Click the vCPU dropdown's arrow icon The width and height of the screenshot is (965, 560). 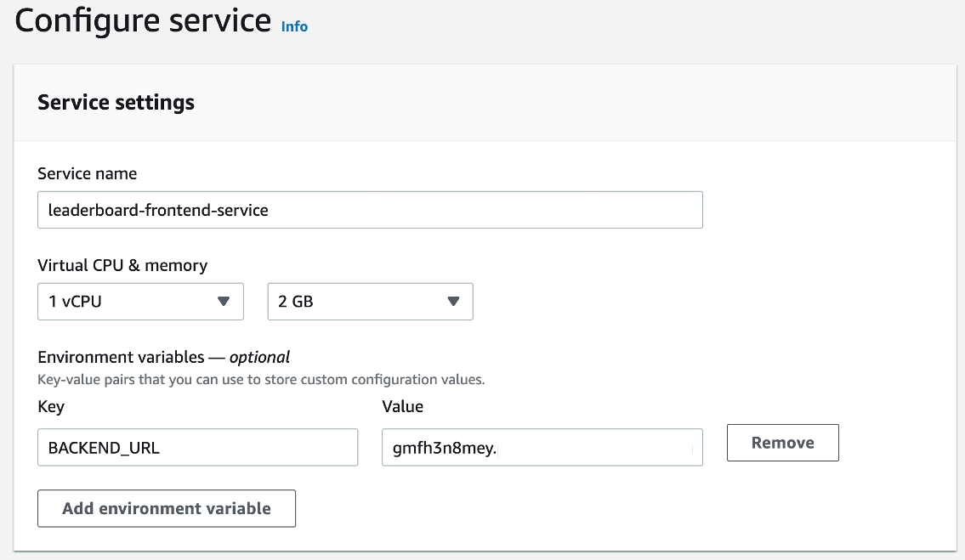[x=224, y=301]
